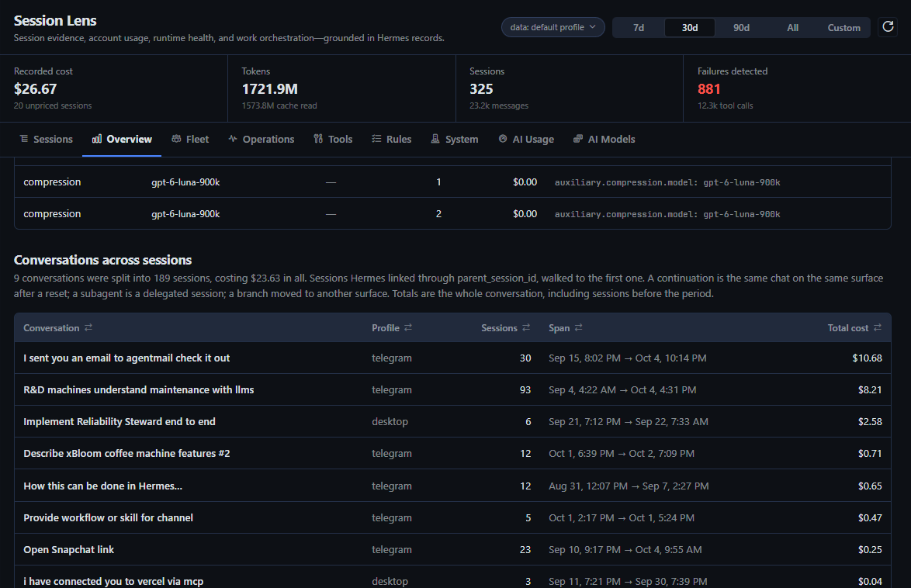Open the AI Models tab
The width and height of the screenshot is (911, 588).
(x=604, y=140)
